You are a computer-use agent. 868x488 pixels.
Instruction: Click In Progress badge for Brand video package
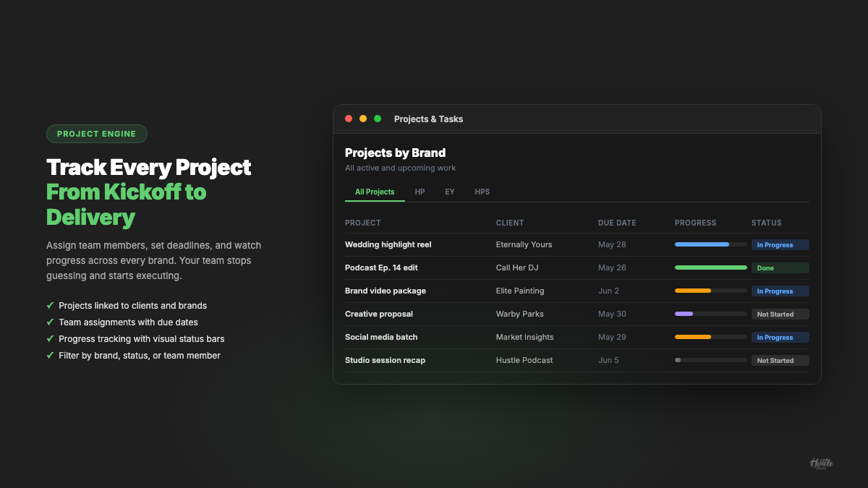pyautogui.click(x=780, y=291)
